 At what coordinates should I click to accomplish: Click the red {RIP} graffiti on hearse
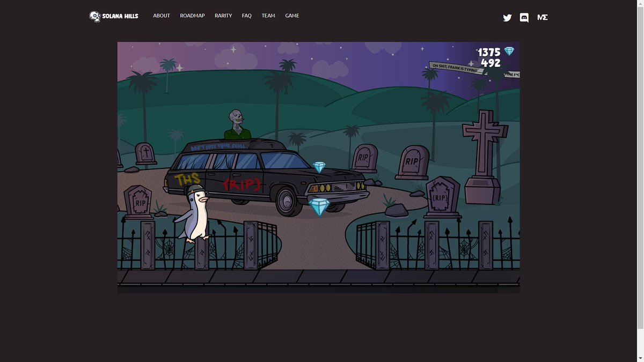tap(241, 184)
